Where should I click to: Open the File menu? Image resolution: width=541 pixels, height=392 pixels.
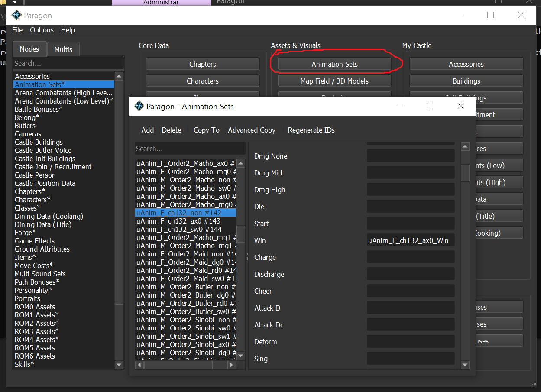[17, 30]
